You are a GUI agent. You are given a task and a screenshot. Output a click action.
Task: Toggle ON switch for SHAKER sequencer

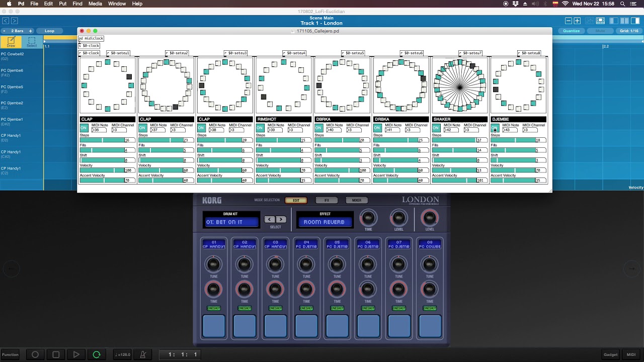436,128
